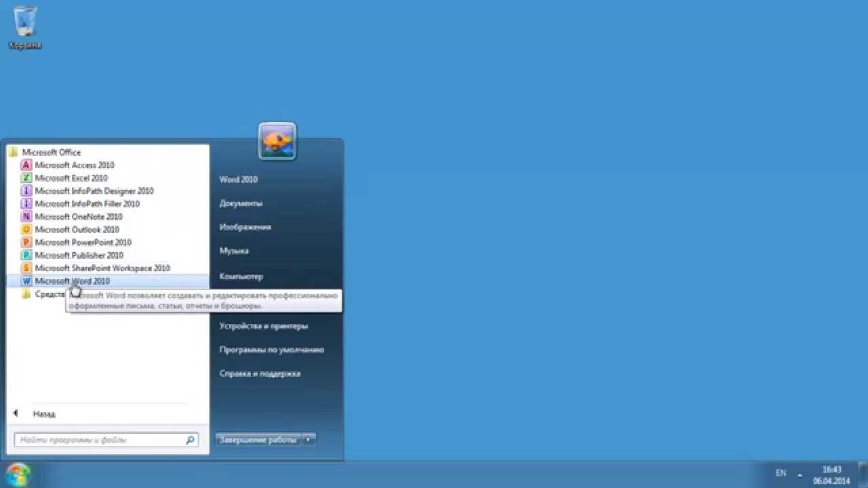The height and width of the screenshot is (488, 868).
Task: Launch Microsoft Access 2010
Action: click(75, 165)
